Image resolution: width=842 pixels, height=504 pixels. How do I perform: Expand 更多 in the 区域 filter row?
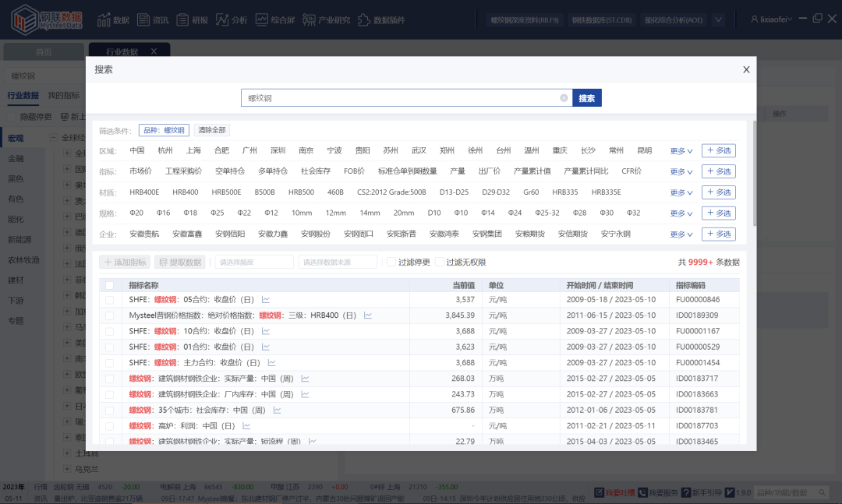point(681,151)
